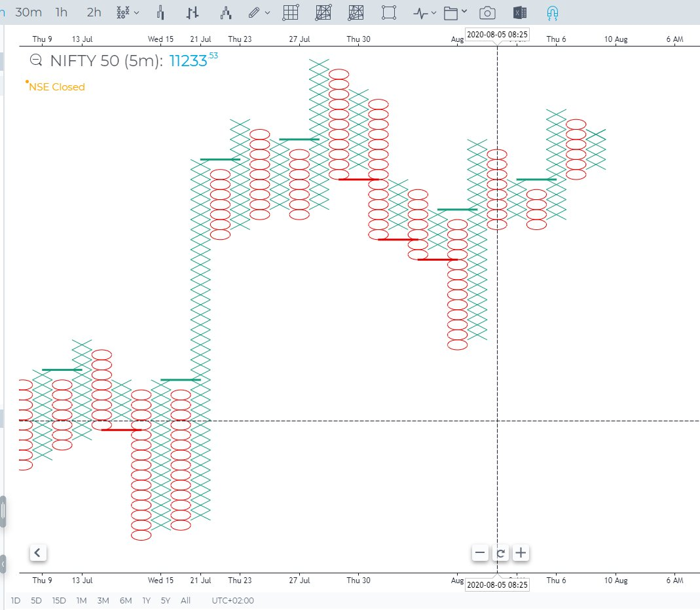
Task: Expand the pencil drawing tools dropdown
Action: coord(259,12)
